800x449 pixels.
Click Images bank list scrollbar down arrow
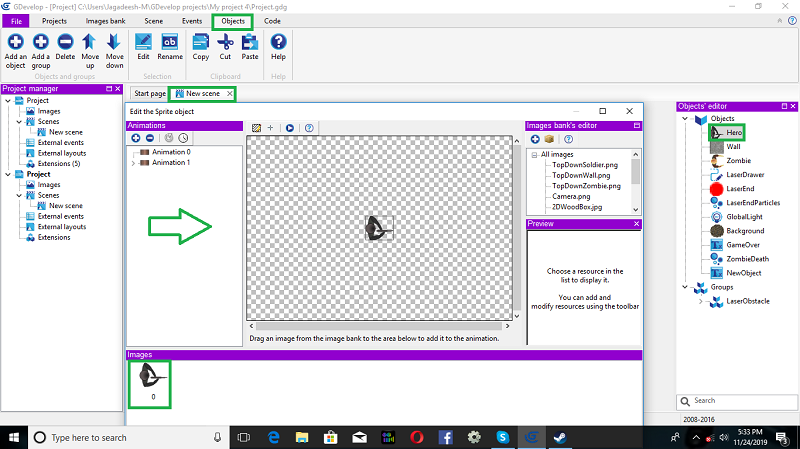635,210
